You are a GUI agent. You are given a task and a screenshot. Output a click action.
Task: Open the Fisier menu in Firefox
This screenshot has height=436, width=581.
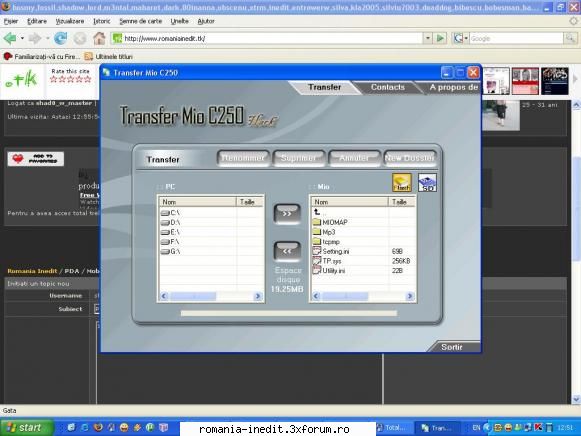pos(11,21)
